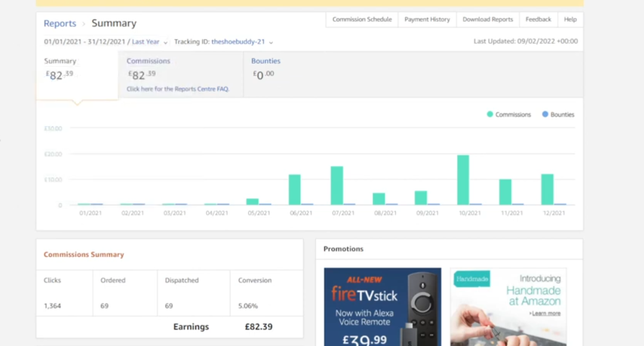Expand the Tracking ID theshoebuddy-21 dropdown
644x346 pixels.
click(242, 42)
